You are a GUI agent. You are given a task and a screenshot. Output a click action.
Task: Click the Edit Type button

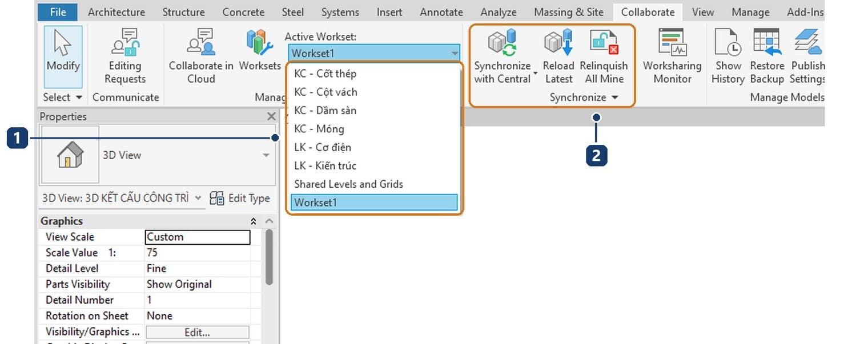pyautogui.click(x=240, y=199)
